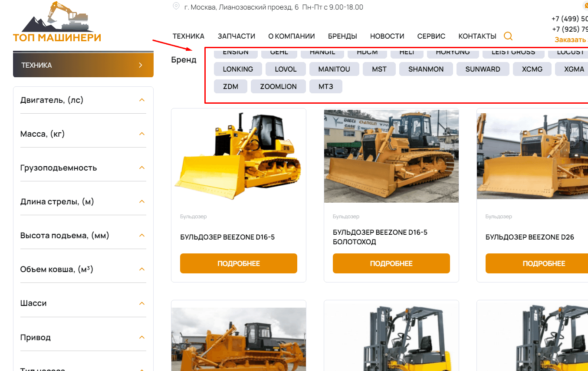Open the НОВОСТИ menu item
The width and height of the screenshot is (588, 371).
[387, 36]
